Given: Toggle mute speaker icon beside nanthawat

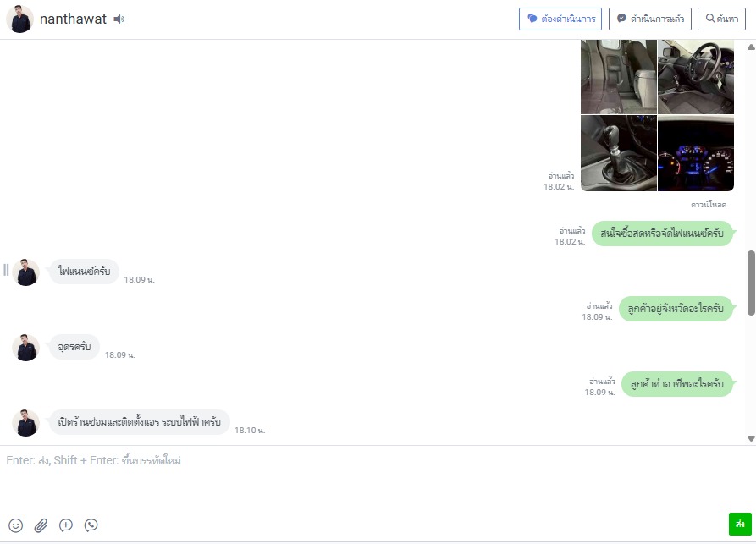Looking at the screenshot, I should click(x=119, y=19).
